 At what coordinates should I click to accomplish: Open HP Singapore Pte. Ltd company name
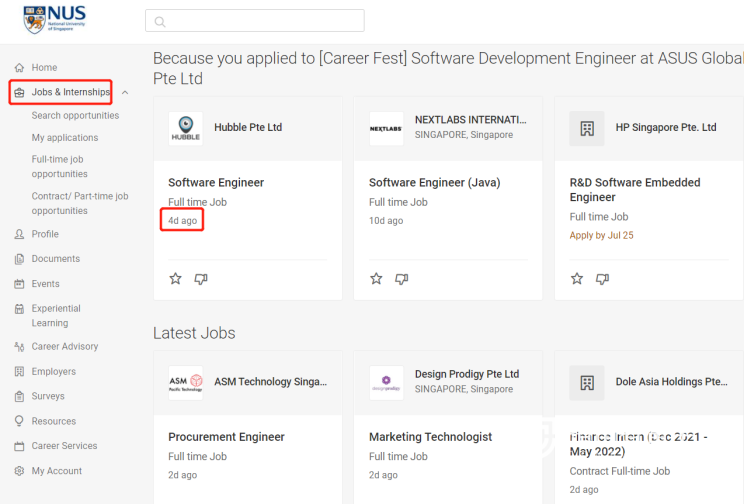(x=666, y=127)
